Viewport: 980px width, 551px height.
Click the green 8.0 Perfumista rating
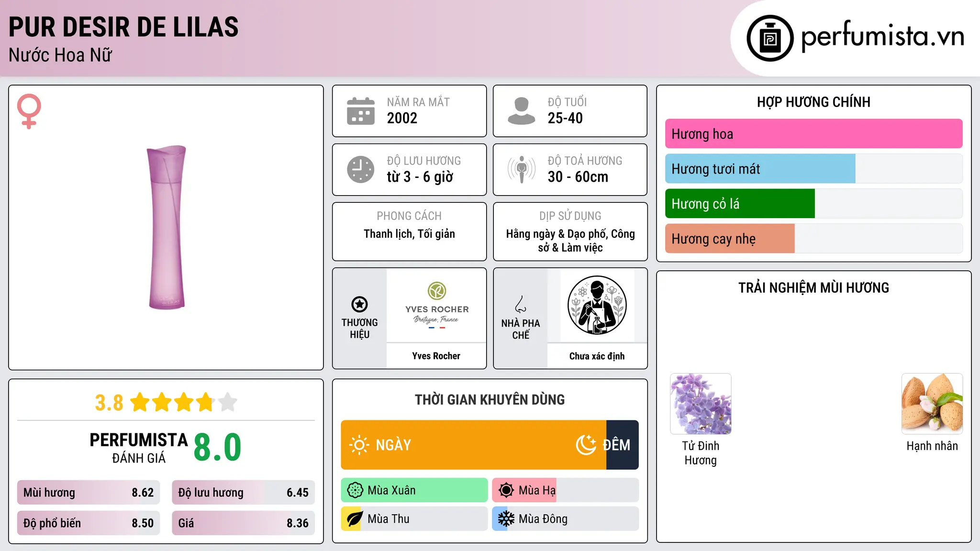point(217,447)
